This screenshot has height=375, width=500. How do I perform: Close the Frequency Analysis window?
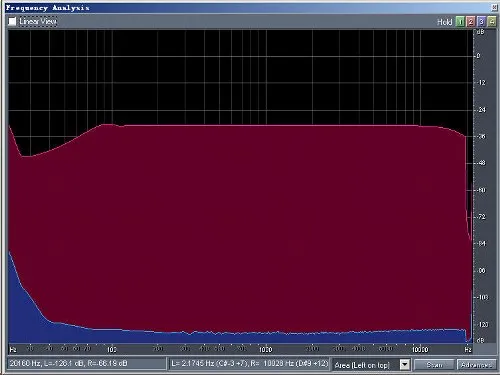point(494,8)
